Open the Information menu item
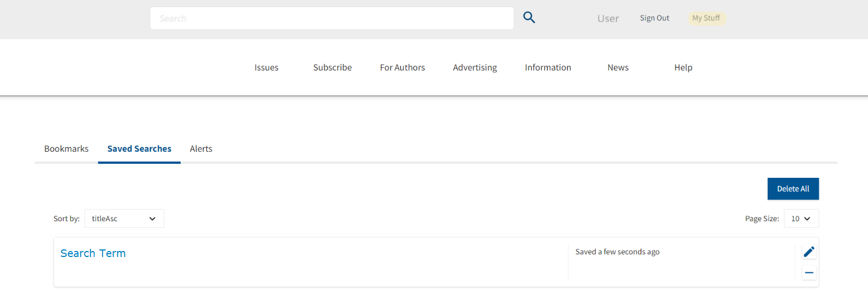 pyautogui.click(x=548, y=67)
